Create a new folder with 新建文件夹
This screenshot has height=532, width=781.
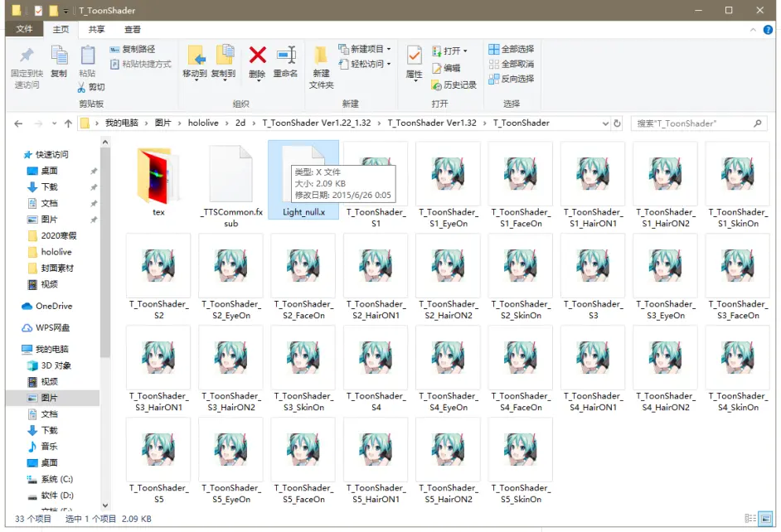321,67
